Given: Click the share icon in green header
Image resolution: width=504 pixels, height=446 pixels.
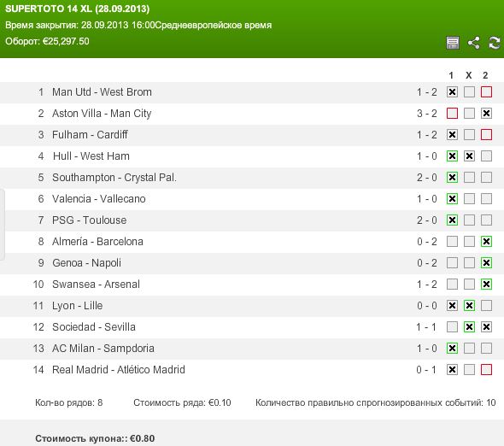Looking at the screenshot, I should coord(474,43).
